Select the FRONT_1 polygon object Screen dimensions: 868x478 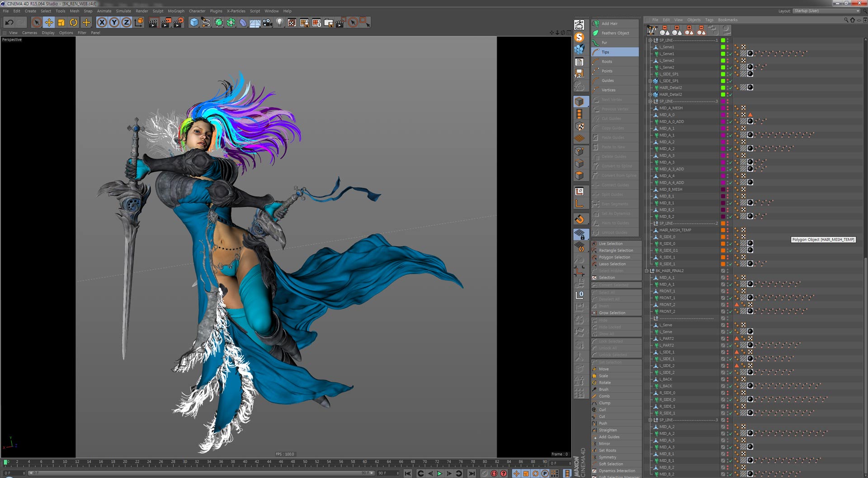coord(667,291)
